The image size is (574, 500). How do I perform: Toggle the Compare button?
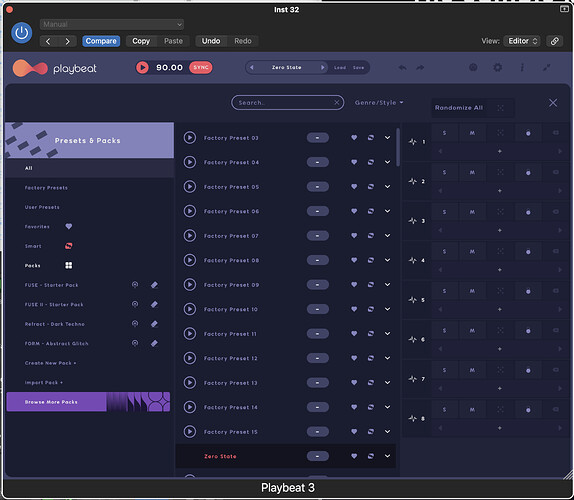(x=101, y=41)
